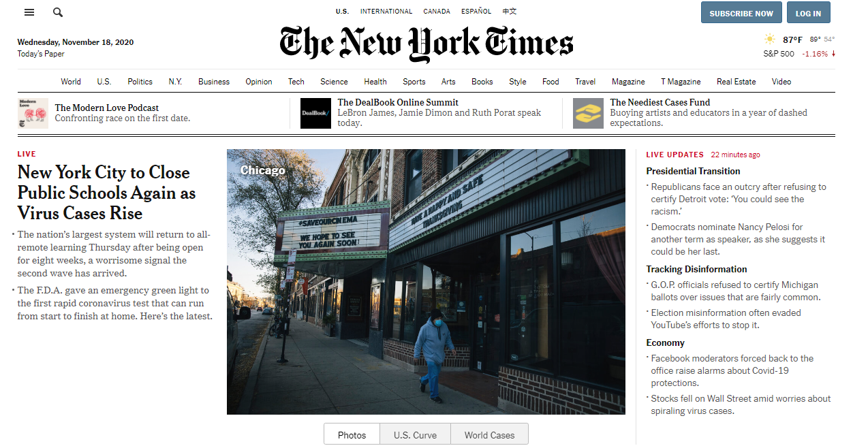The width and height of the screenshot is (868, 448).
Task: Open the Chicago theater marquee photo
Action: point(426,282)
